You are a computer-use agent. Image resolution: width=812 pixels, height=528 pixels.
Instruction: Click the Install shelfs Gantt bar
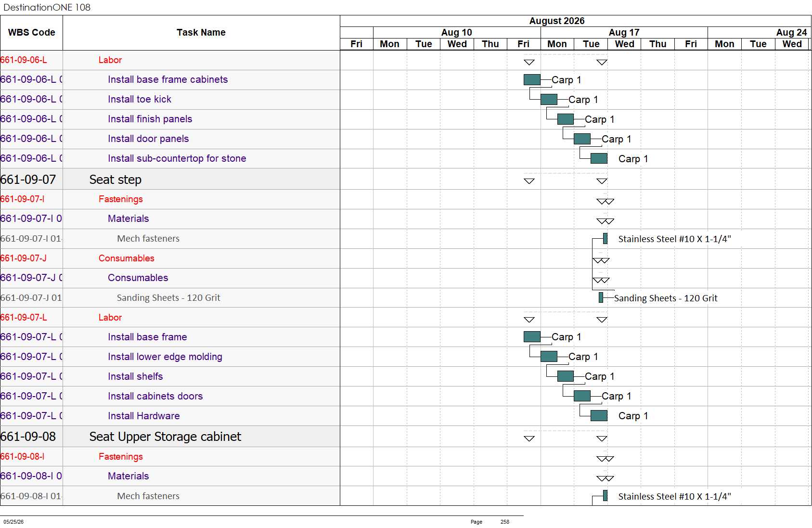tap(566, 376)
